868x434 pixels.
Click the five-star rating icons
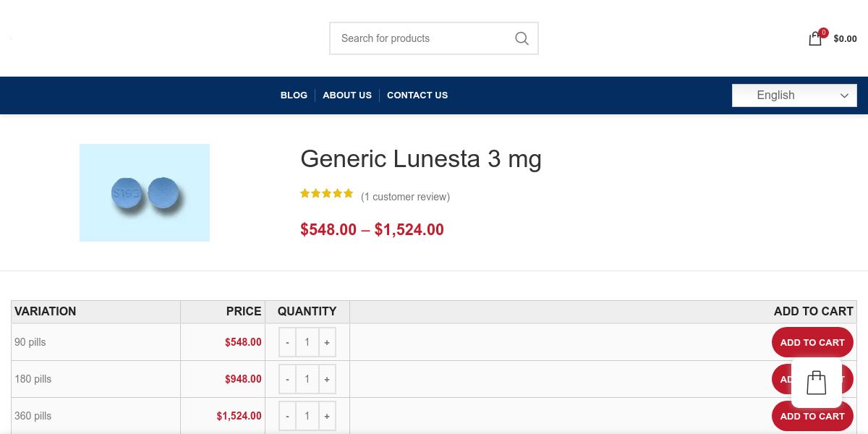coord(327,194)
